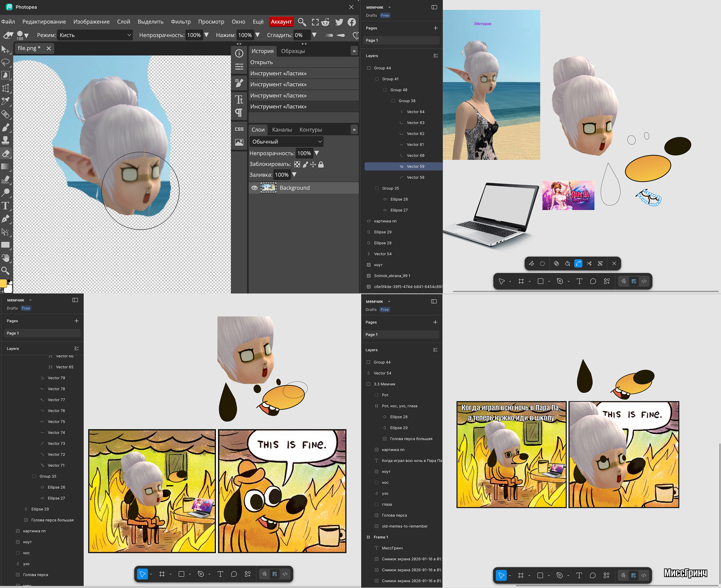This screenshot has width=721, height=588.
Task: Open the Режим Кисть dropdown
Action: 95,35
